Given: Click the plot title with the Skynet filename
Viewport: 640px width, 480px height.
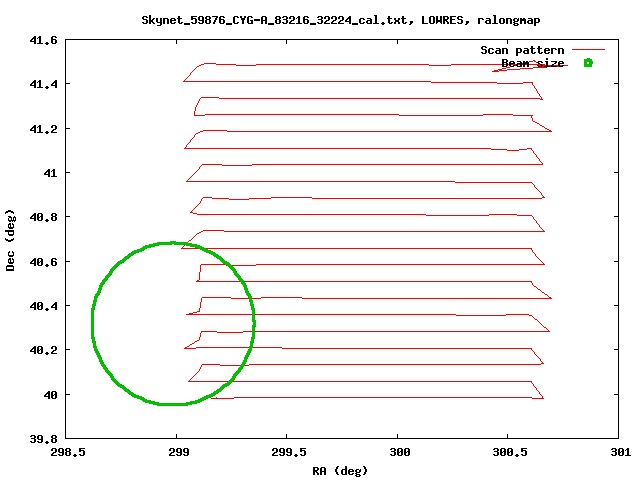Looking at the screenshot, I should 341,20.
